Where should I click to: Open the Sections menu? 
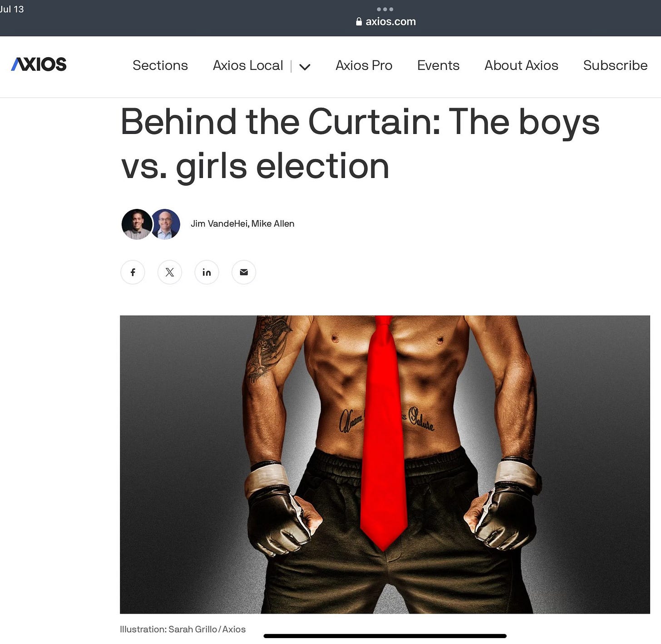coord(160,65)
